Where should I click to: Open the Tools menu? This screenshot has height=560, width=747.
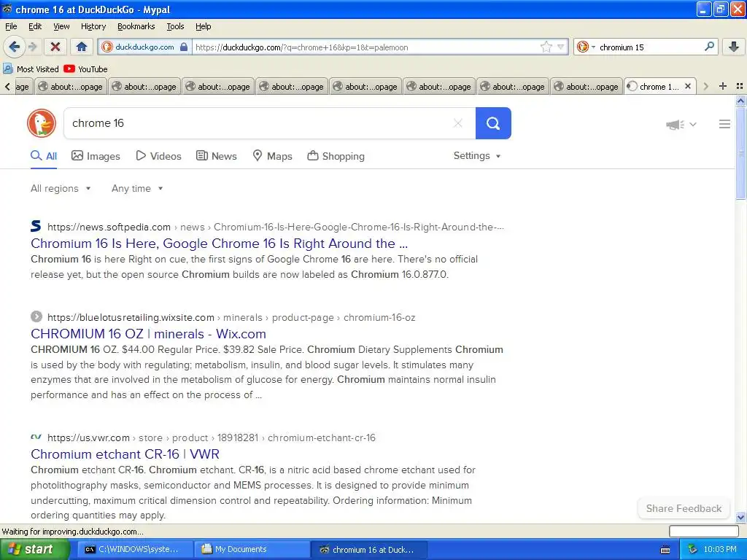pos(175,26)
